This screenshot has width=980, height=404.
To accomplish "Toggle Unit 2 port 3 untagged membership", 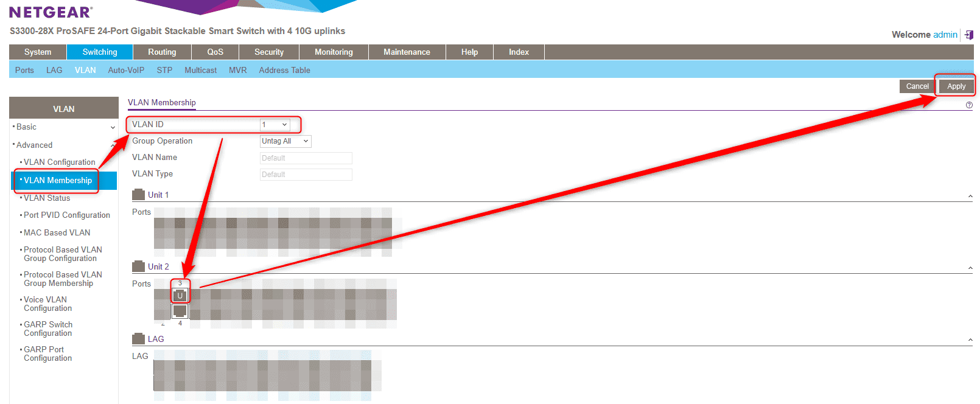I will point(180,295).
